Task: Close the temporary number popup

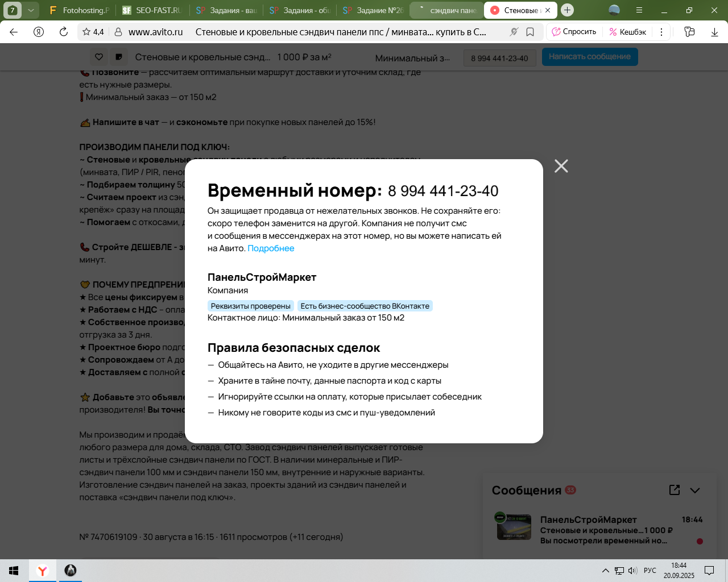Action: [561, 166]
